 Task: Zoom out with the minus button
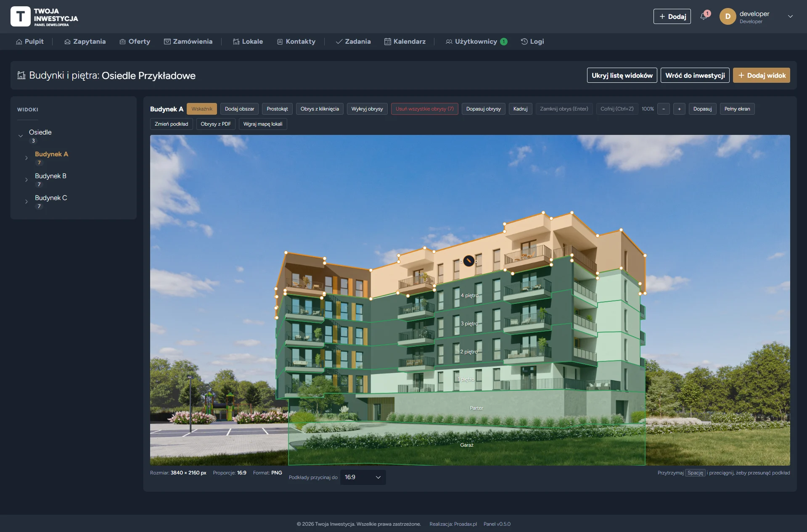click(x=664, y=109)
